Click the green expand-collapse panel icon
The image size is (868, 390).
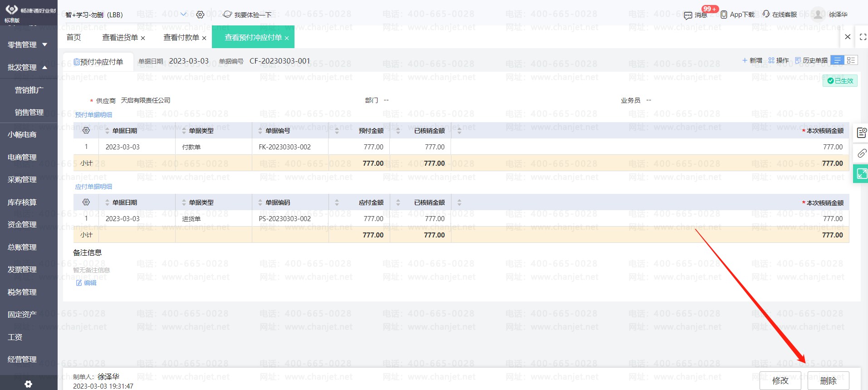click(861, 173)
